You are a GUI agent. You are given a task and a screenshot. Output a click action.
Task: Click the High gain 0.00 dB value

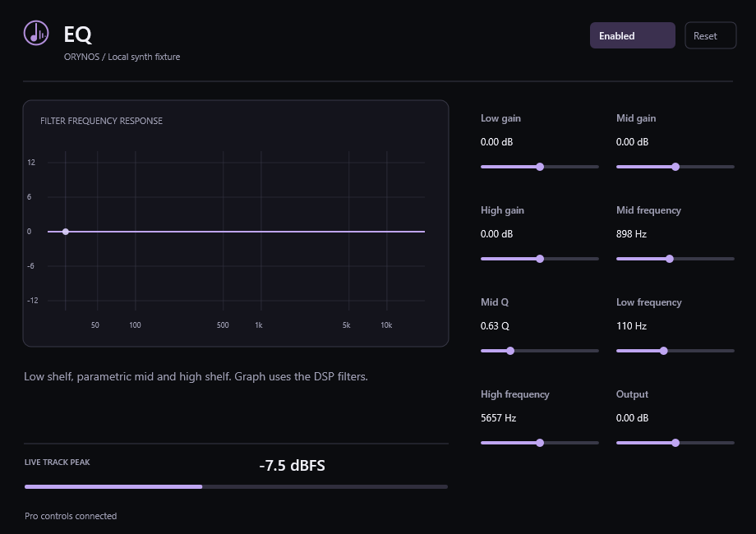(496, 234)
